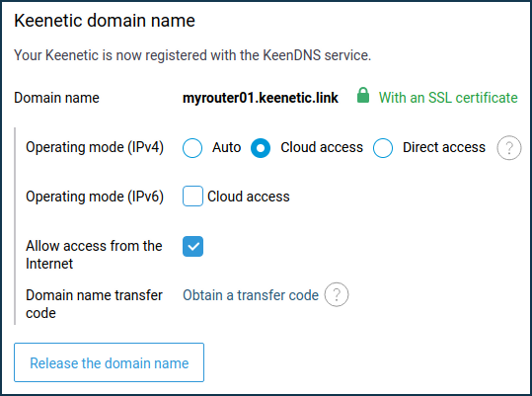Click the IPv4 Cloud access label text

(x=322, y=147)
